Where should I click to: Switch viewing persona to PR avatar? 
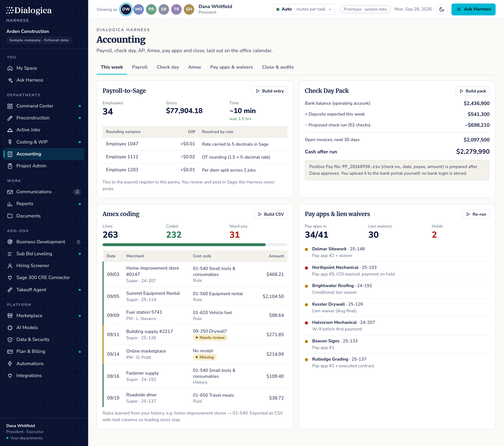(151, 9)
